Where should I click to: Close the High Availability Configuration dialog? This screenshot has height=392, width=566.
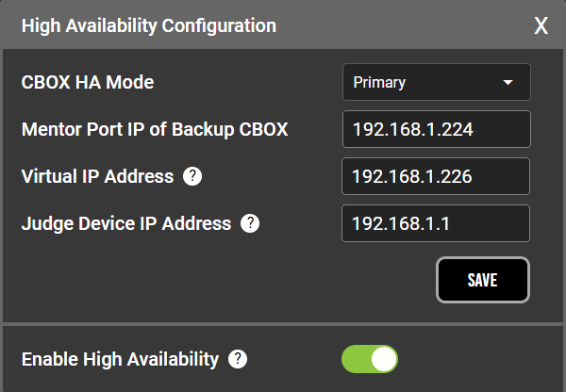coord(541,25)
